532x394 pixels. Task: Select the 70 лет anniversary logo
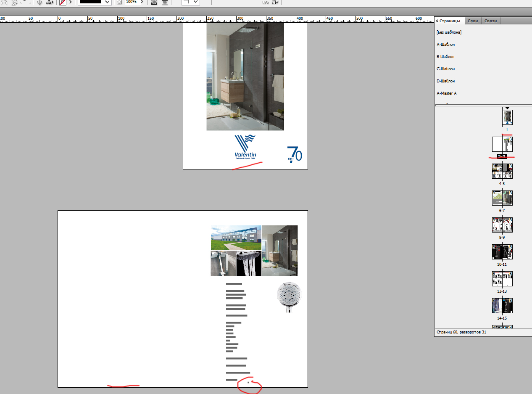click(x=294, y=154)
